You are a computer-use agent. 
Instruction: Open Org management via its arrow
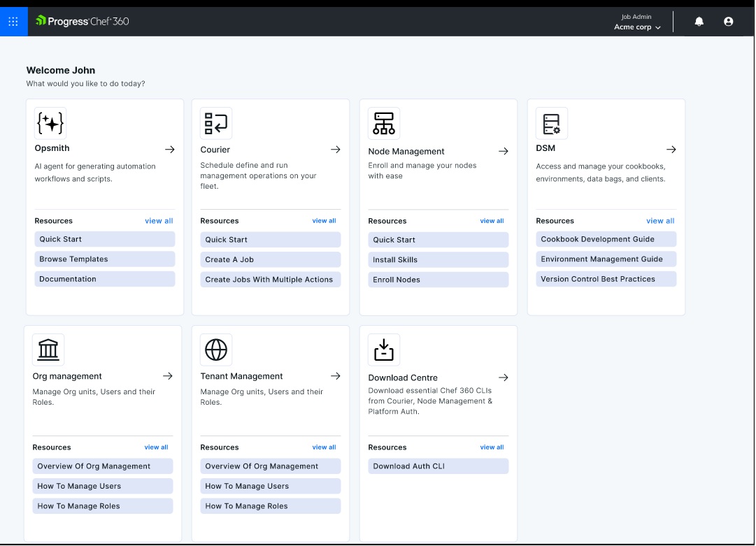pos(168,376)
